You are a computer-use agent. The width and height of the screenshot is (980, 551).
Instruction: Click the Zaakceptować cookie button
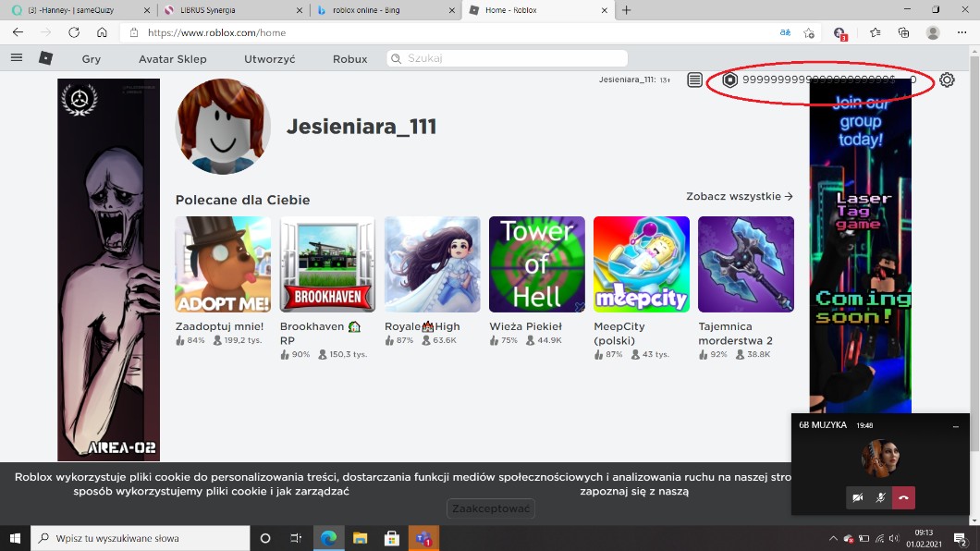491,508
